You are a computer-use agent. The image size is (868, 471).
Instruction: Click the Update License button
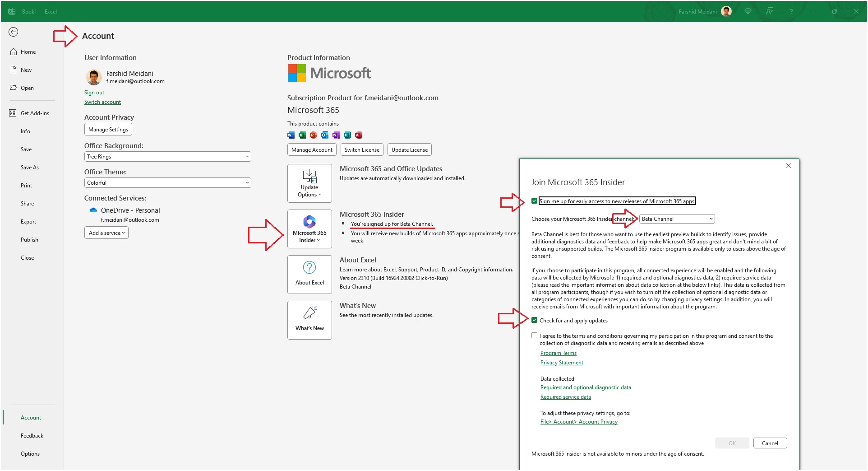[410, 150]
